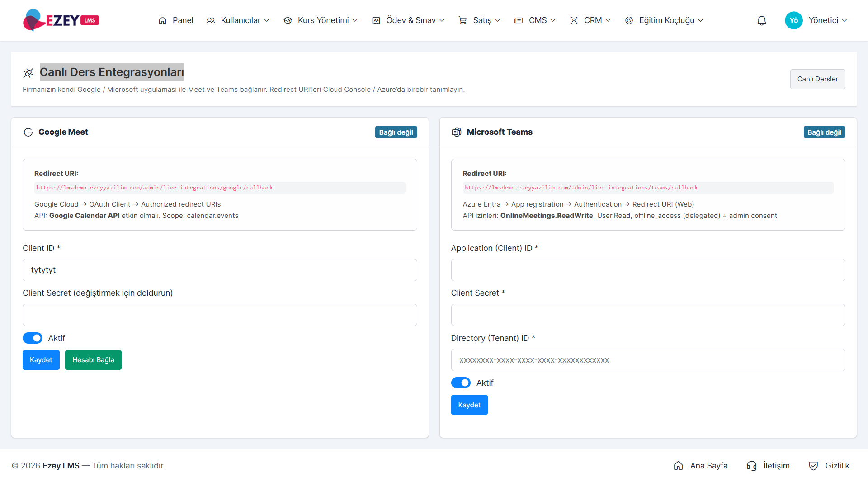Click the Microsoft Teams card title
Image resolution: width=868 pixels, height=482 pixels.
tap(500, 132)
